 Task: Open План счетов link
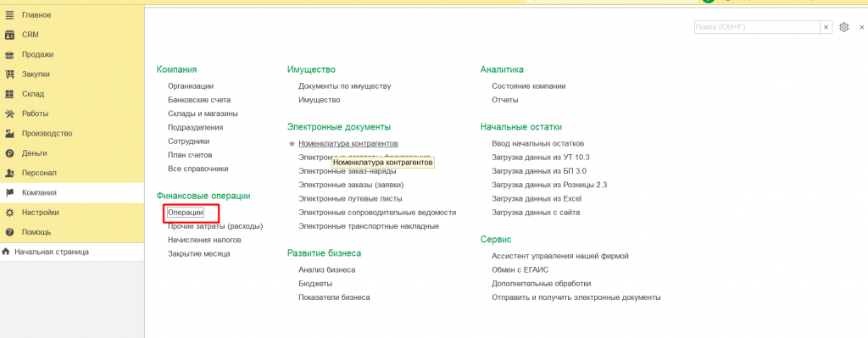pyautogui.click(x=190, y=155)
